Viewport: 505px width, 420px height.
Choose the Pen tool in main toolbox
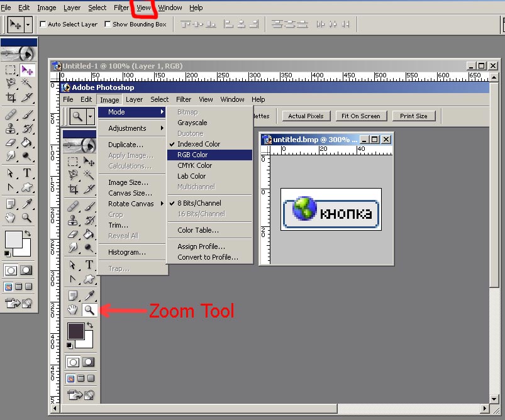click(x=10, y=187)
